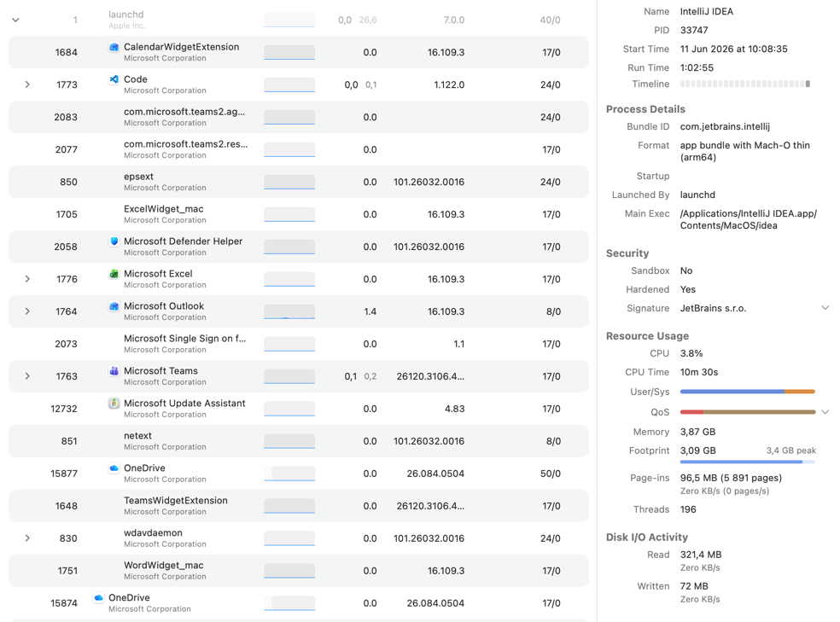Click the bundle ID com.jetbrains.intellij
This screenshot has height=622, width=840.
tap(725, 127)
